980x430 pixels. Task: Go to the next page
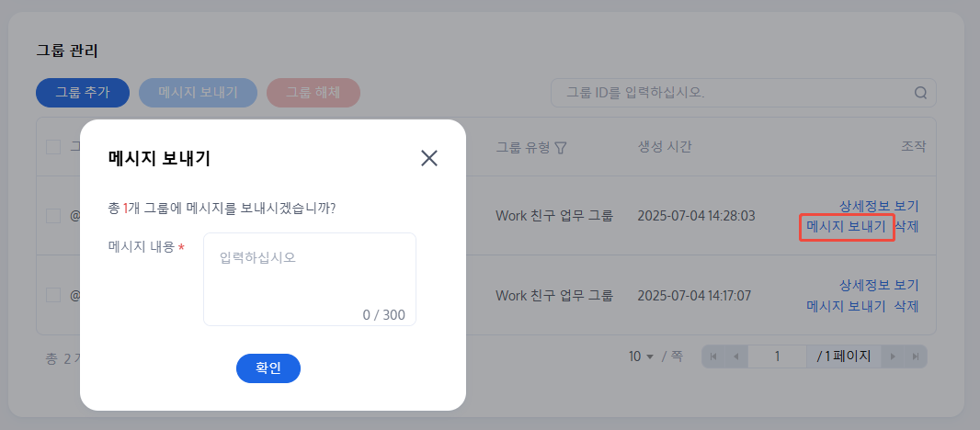893,356
